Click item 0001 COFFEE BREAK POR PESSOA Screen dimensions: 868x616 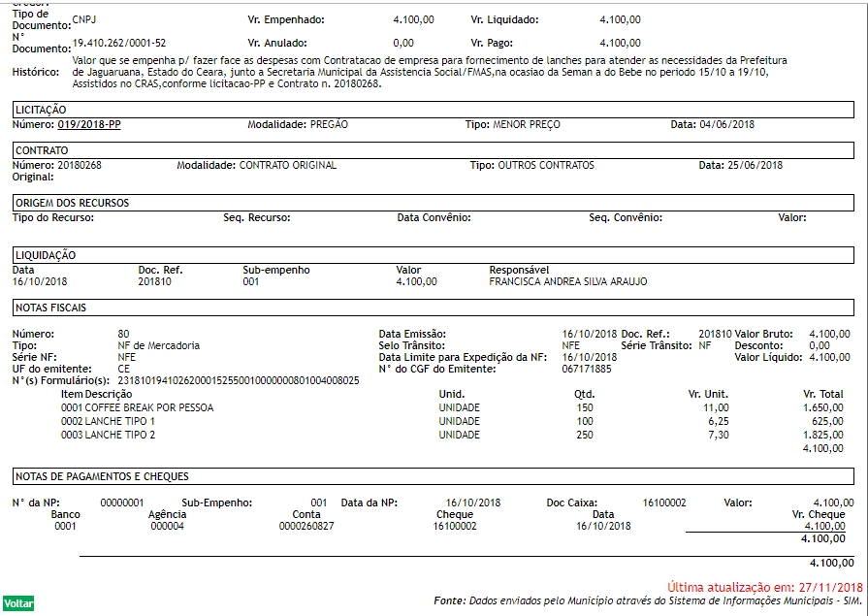(137, 407)
